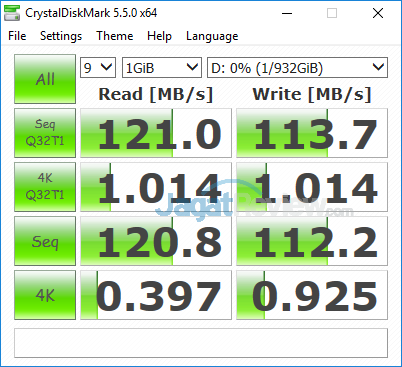
Task: Click the Seq read result 120.8
Action: click(x=156, y=241)
